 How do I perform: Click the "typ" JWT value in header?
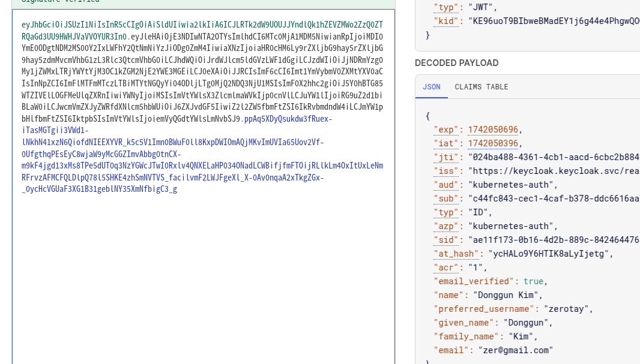coord(483,7)
